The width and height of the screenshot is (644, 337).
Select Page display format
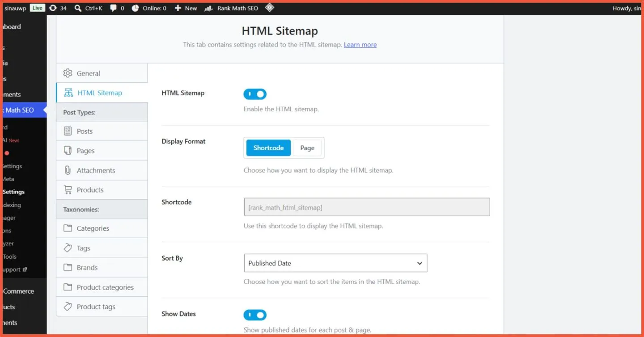[307, 148]
